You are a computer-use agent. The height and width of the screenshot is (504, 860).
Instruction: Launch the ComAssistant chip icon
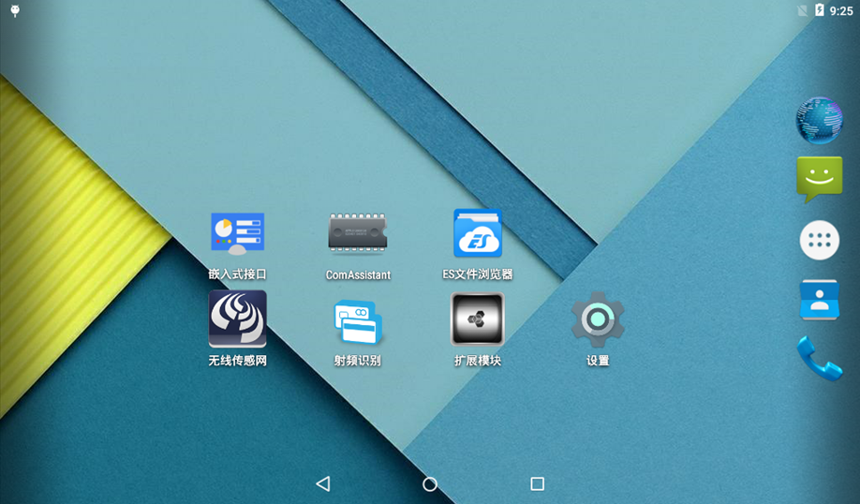[358, 233]
